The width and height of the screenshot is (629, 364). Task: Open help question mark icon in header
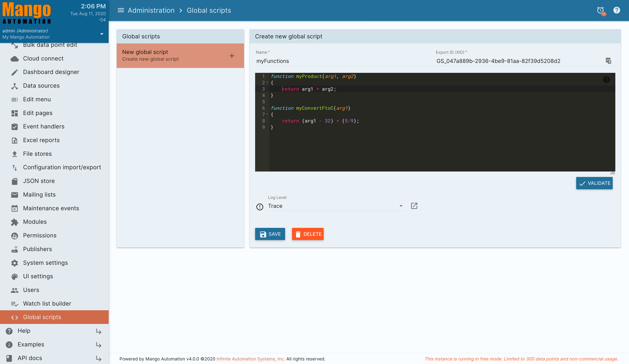(x=616, y=10)
